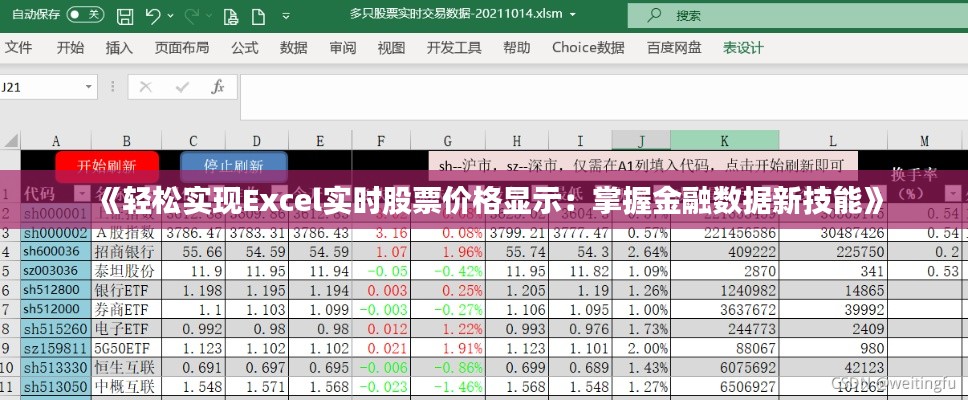This screenshot has height=400, width=968.
Task: Click the search magnifier icon
Action: [654, 15]
